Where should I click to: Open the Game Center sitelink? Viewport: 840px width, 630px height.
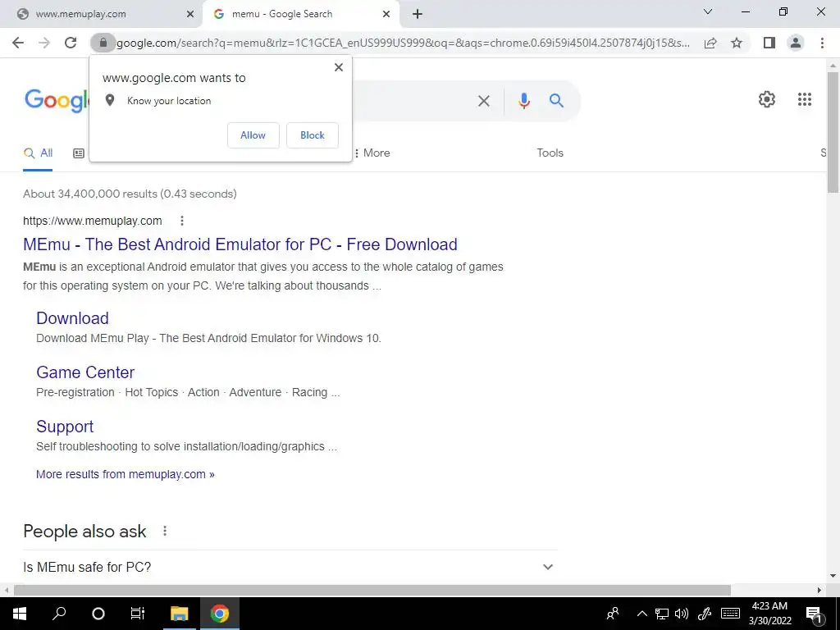tap(85, 372)
